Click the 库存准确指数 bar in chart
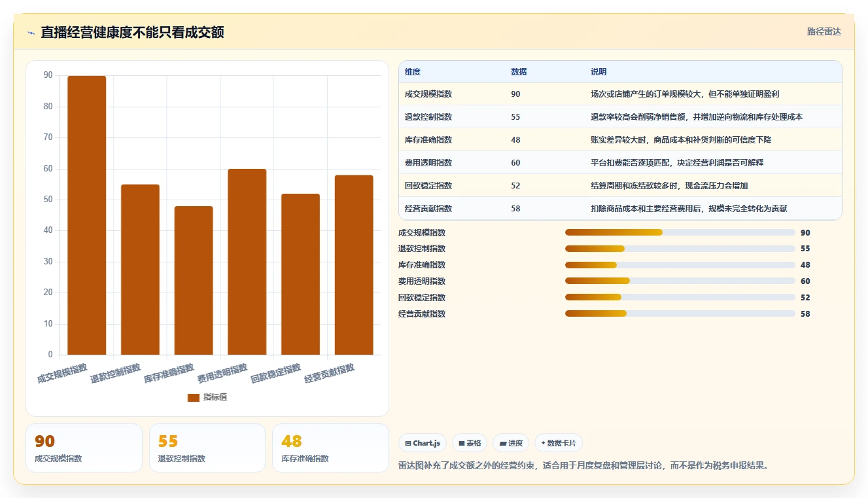 [194, 281]
